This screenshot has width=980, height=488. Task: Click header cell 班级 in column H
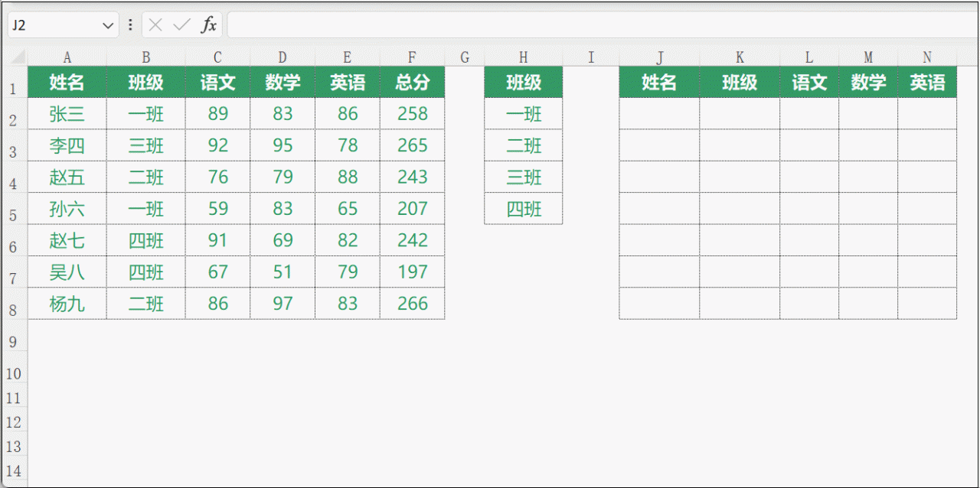(x=524, y=82)
